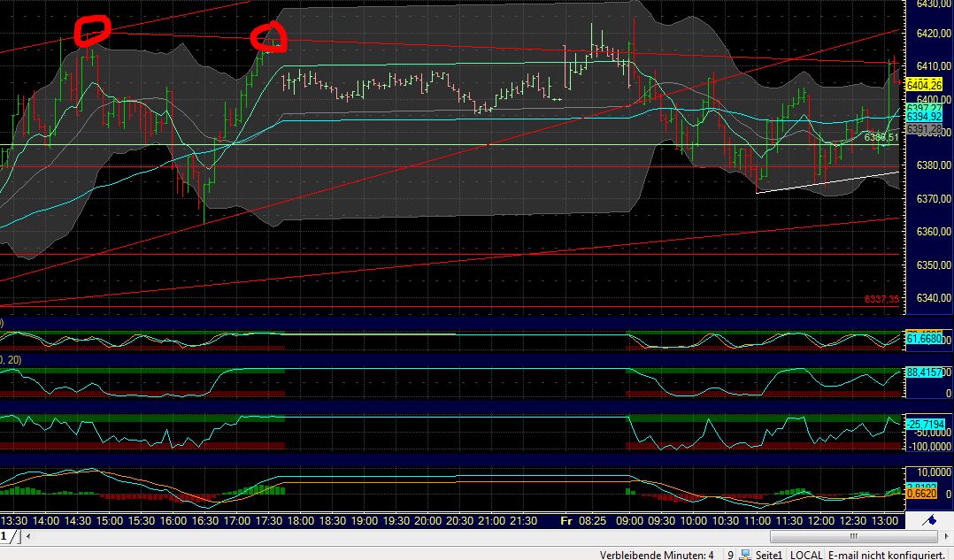Click the right arrow next to the scrollbar
This screenshot has width=954, height=560.
947,536
